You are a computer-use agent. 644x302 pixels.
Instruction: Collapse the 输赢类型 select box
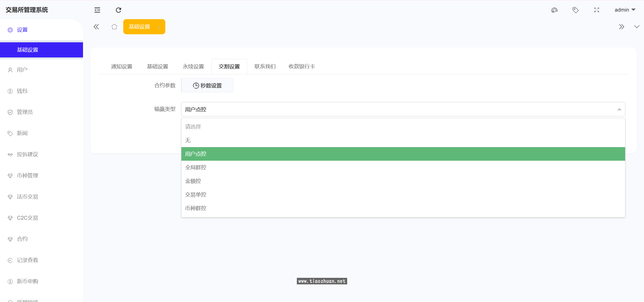[x=619, y=109]
